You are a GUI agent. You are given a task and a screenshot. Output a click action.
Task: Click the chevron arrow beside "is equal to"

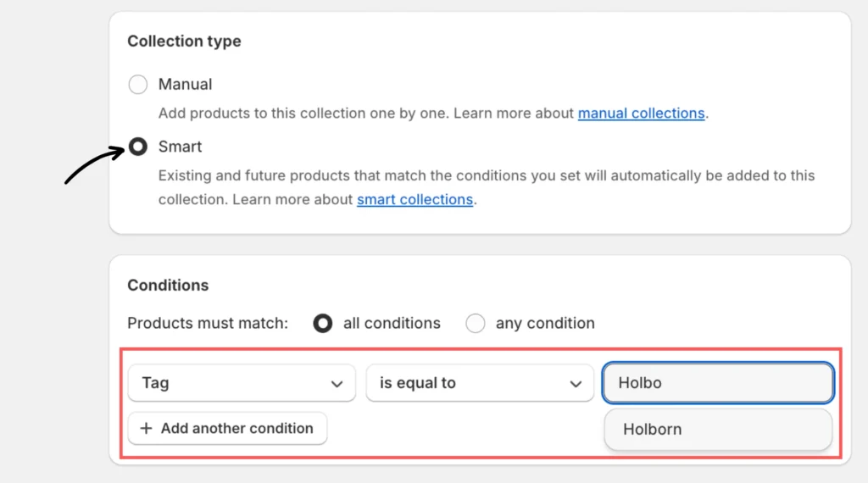pos(576,384)
